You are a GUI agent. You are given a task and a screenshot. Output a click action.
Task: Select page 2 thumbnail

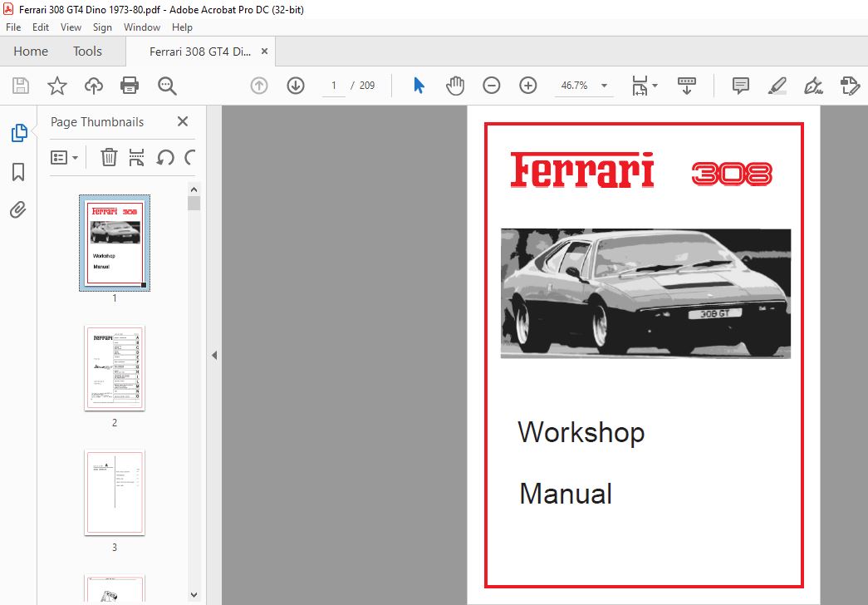pos(115,368)
